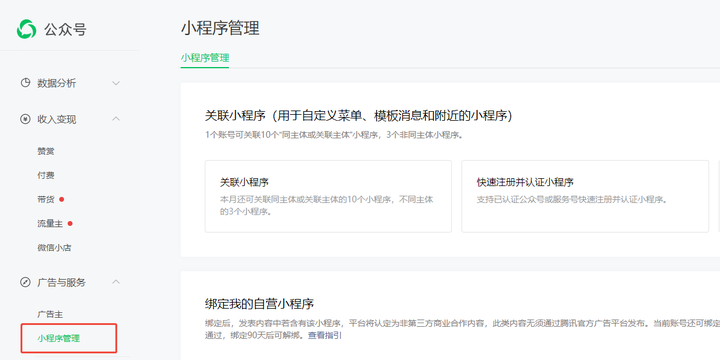This screenshot has width=720, height=360.
Task: Select 带货 in the sidebar
Action: (x=46, y=199)
